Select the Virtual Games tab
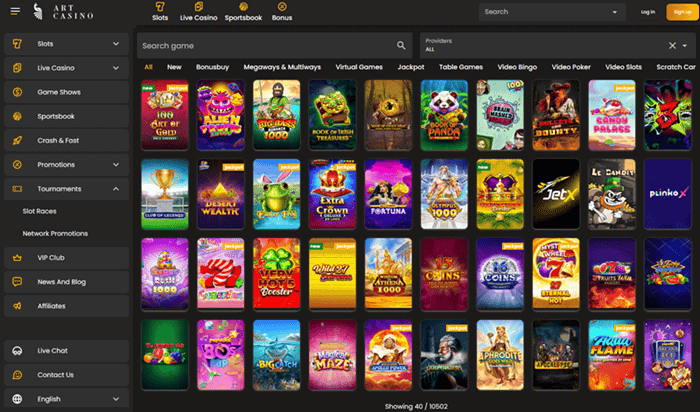700x412 pixels. (359, 67)
